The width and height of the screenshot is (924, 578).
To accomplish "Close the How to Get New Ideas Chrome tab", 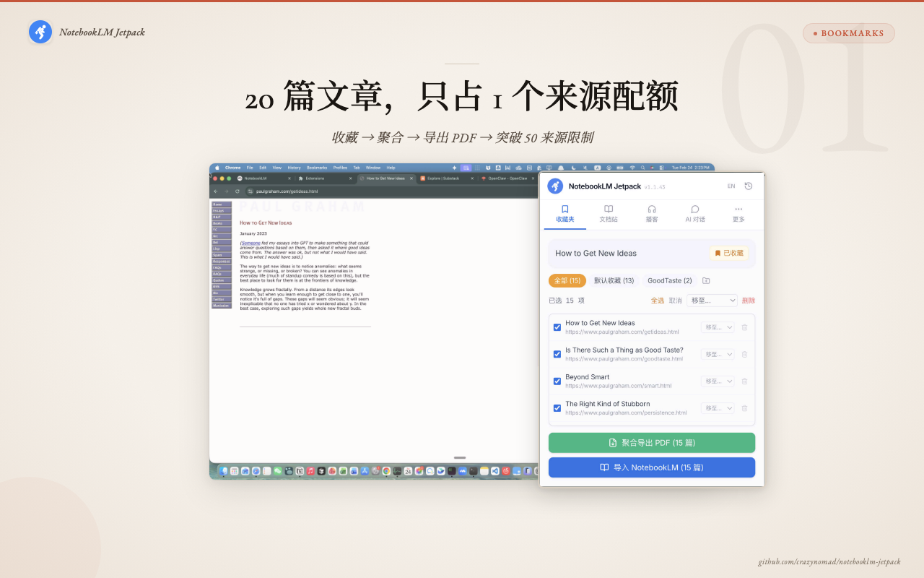I will [411, 178].
